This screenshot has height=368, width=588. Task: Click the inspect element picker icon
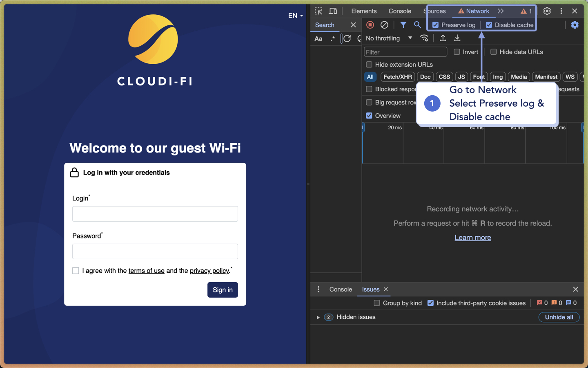pyautogui.click(x=318, y=11)
